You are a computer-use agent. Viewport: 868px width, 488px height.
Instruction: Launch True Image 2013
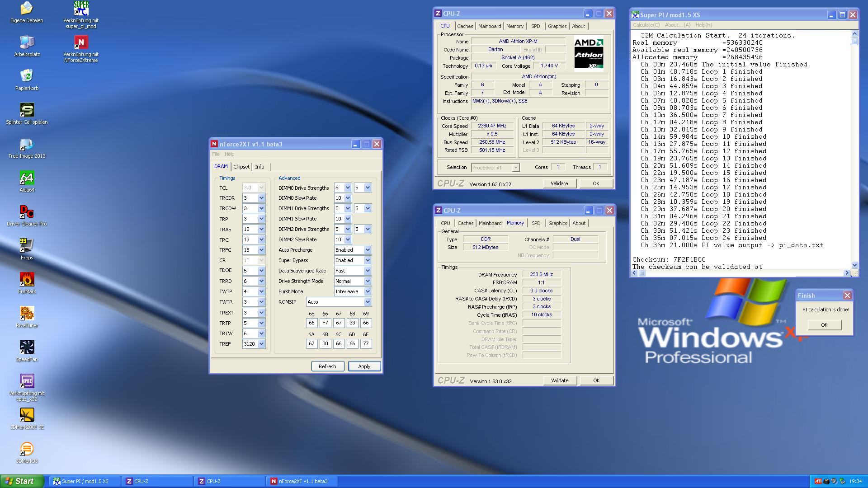tap(27, 148)
